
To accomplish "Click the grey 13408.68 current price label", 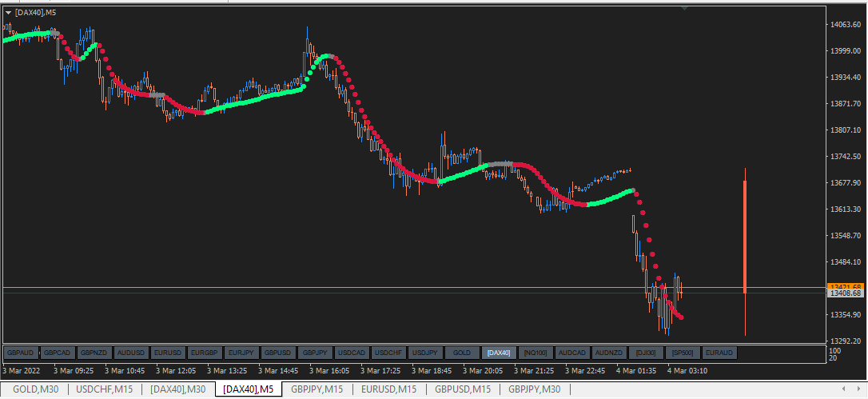I will pyautogui.click(x=845, y=293).
